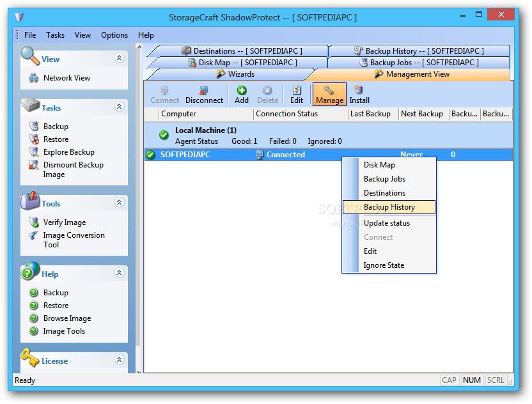
Task: Collapse the License panel chevron
Action: pyautogui.click(x=119, y=359)
